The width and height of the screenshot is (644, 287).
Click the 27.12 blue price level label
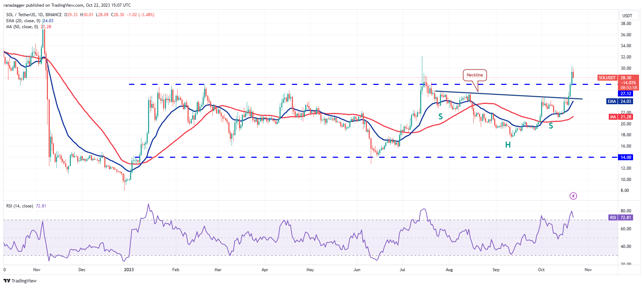point(626,94)
